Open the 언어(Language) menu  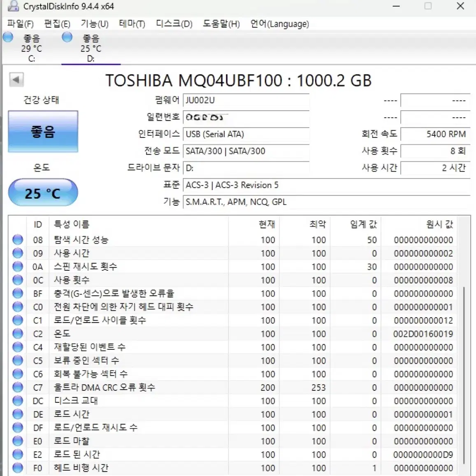280,24
